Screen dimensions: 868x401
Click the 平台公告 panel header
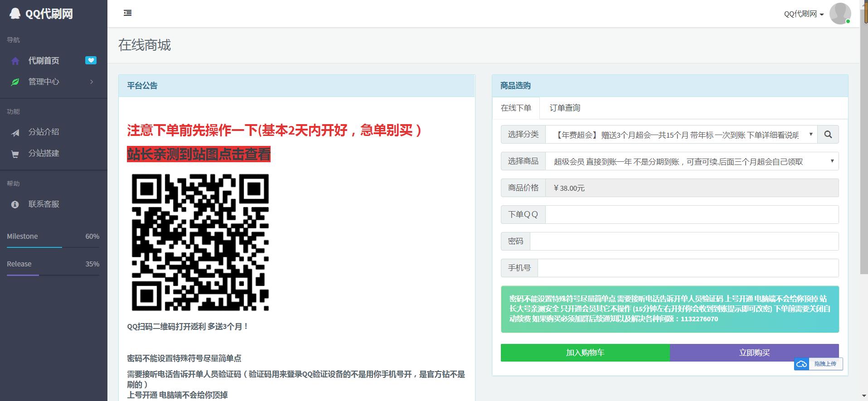[x=296, y=86]
